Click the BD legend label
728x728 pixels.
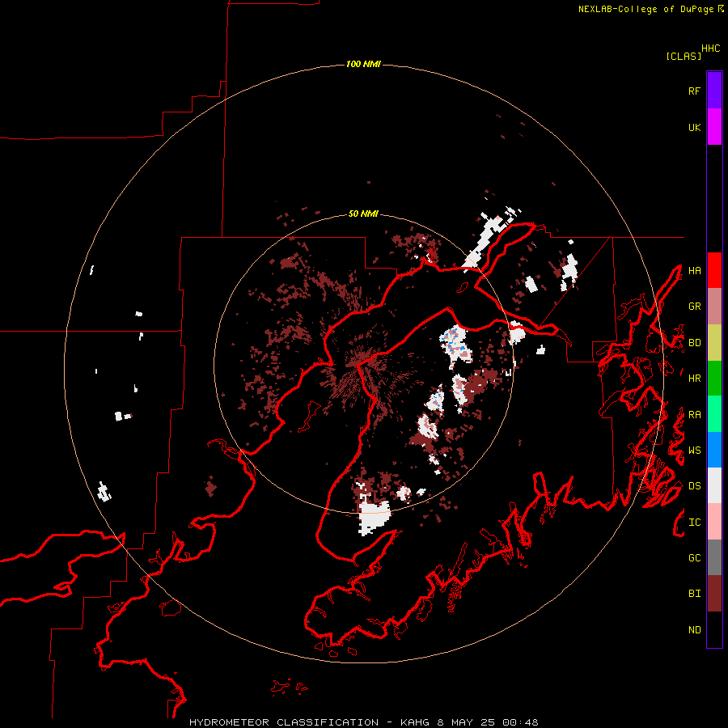[694, 343]
